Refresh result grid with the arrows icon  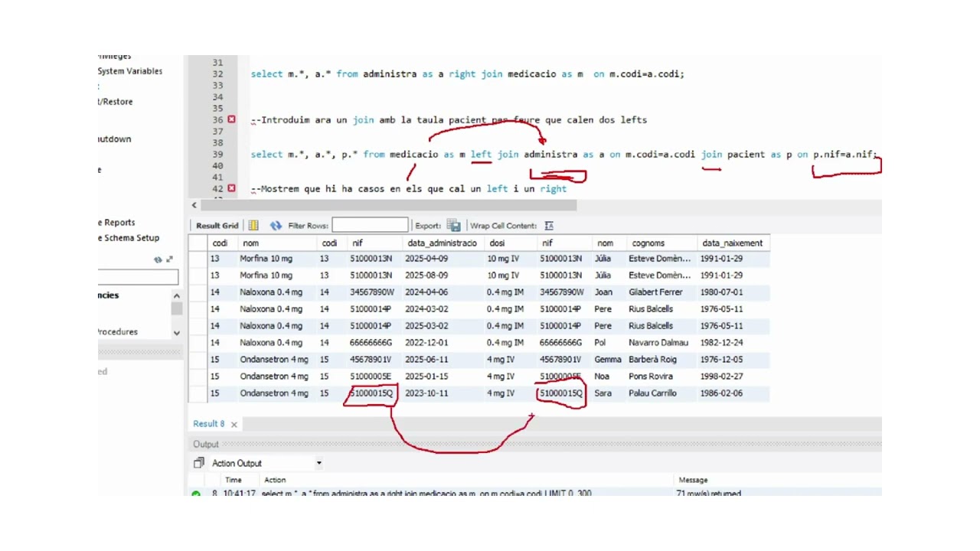pos(276,226)
